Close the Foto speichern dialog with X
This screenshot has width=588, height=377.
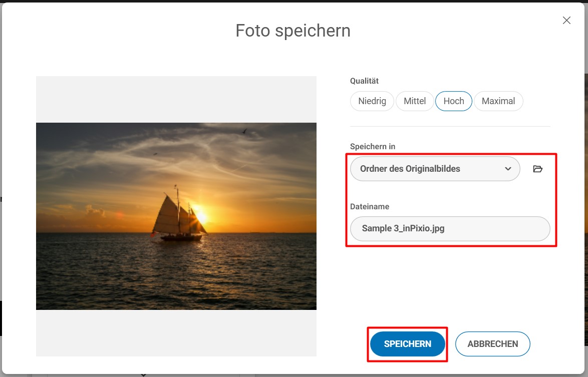(x=566, y=20)
